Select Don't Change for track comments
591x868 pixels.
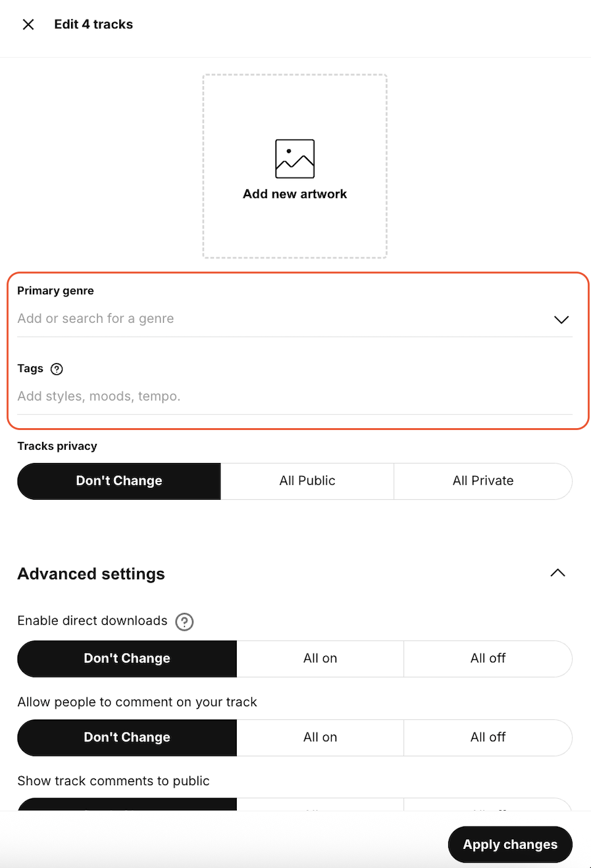tap(127, 737)
